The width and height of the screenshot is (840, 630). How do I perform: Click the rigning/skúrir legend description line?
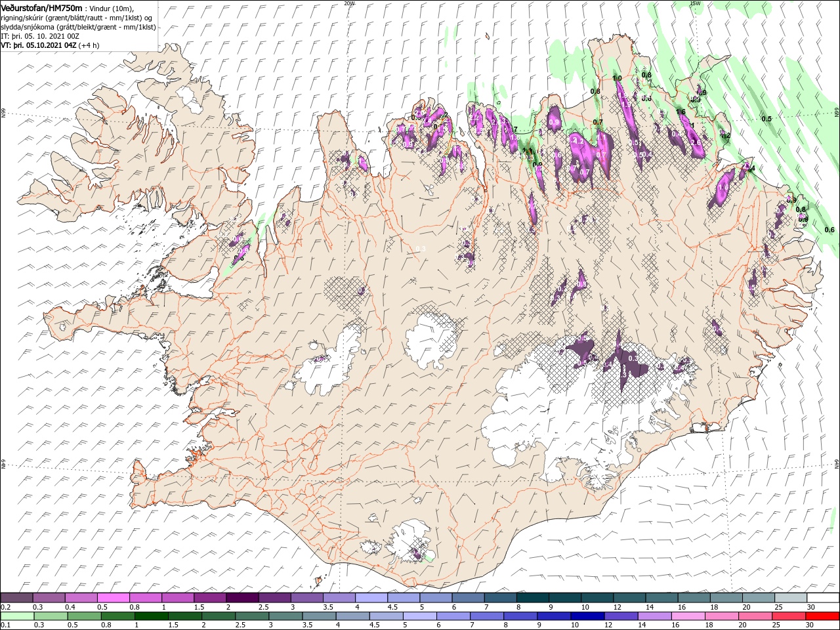coord(77,17)
